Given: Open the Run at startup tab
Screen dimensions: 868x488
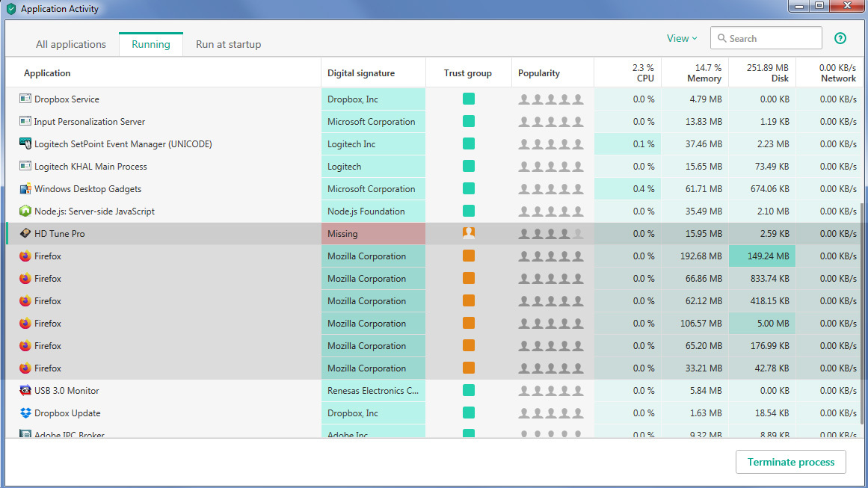Looking at the screenshot, I should 228,44.
